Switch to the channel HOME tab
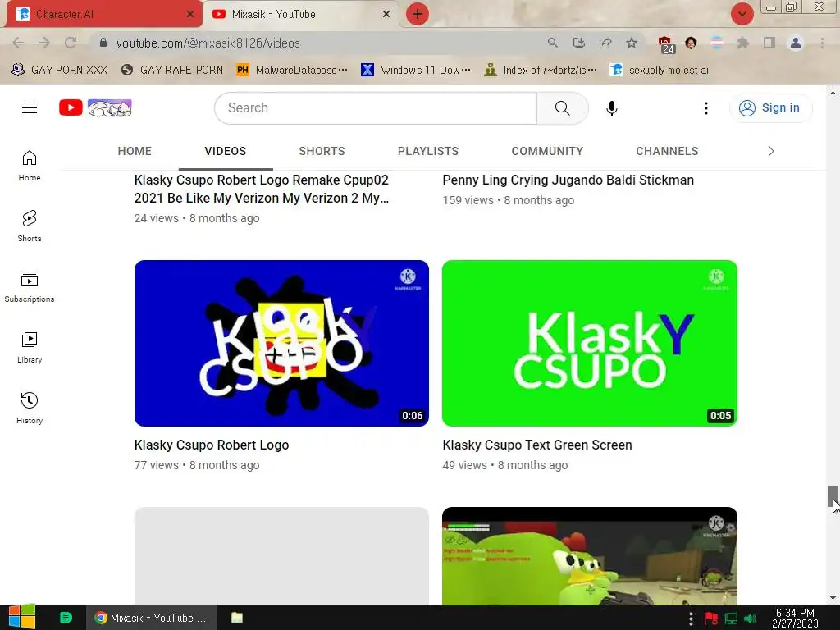 (135, 151)
